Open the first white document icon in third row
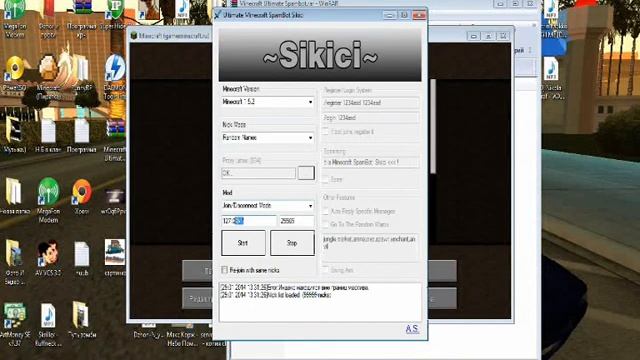This screenshot has height=360, width=640. point(48,131)
